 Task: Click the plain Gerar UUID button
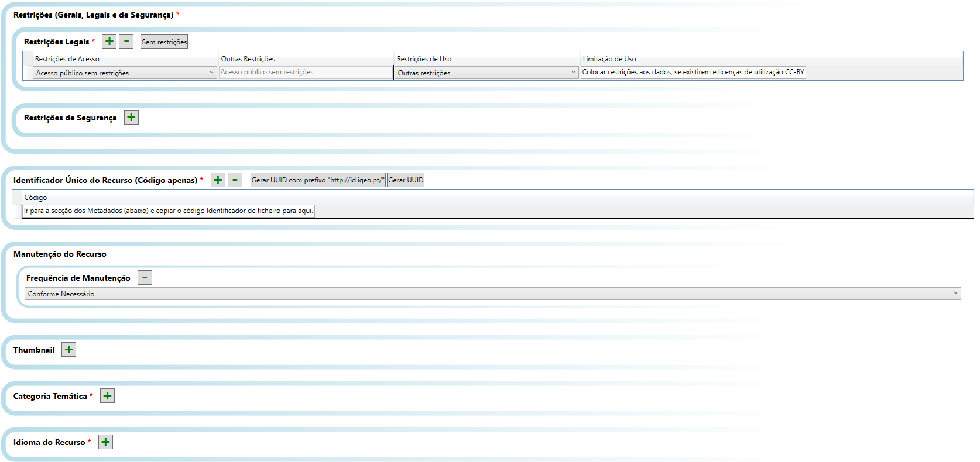point(406,180)
